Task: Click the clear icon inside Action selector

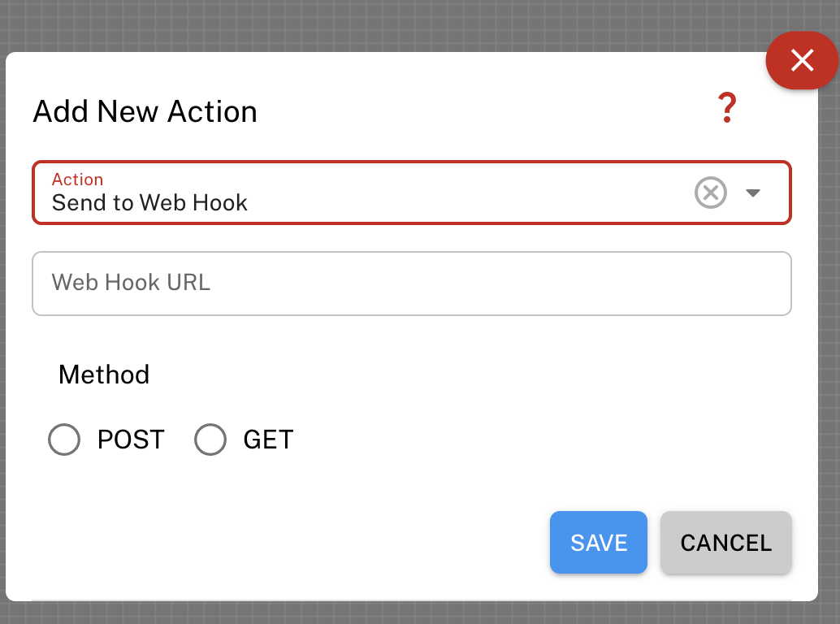Action: pos(711,193)
